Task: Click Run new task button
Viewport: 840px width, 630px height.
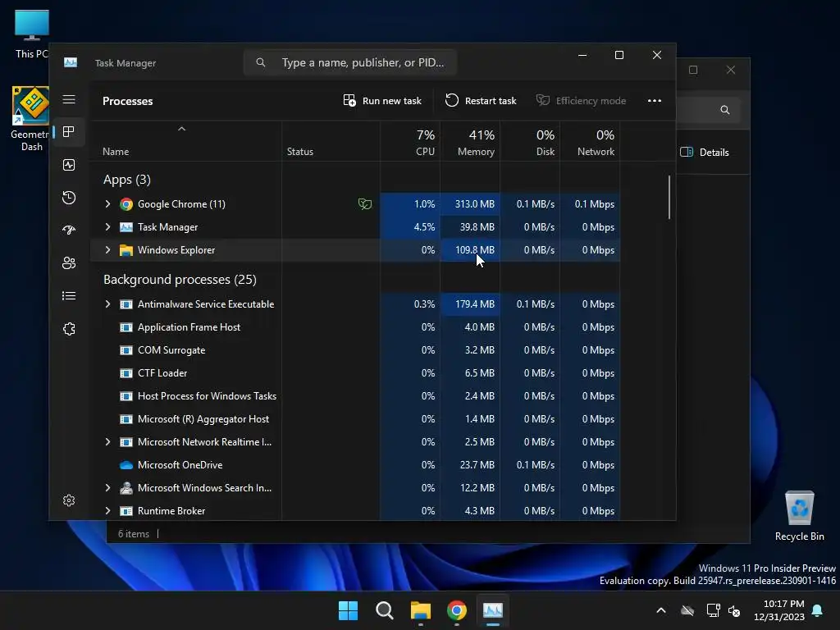Action: 382,101
